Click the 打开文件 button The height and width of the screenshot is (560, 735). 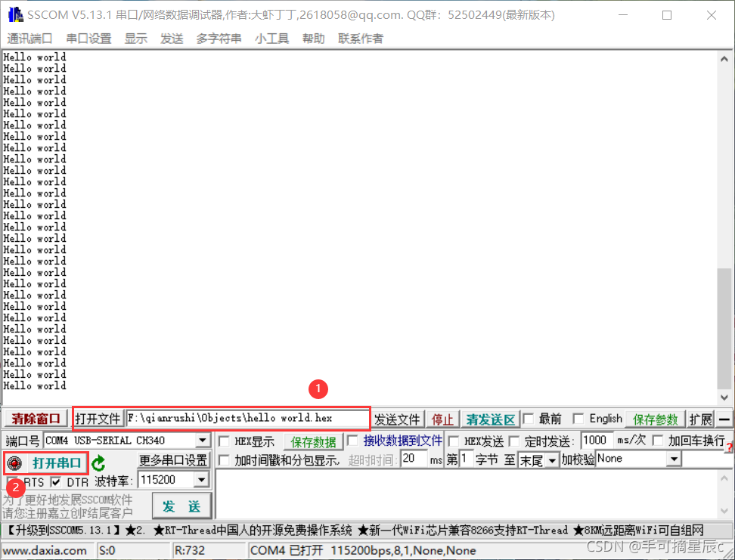[98, 419]
